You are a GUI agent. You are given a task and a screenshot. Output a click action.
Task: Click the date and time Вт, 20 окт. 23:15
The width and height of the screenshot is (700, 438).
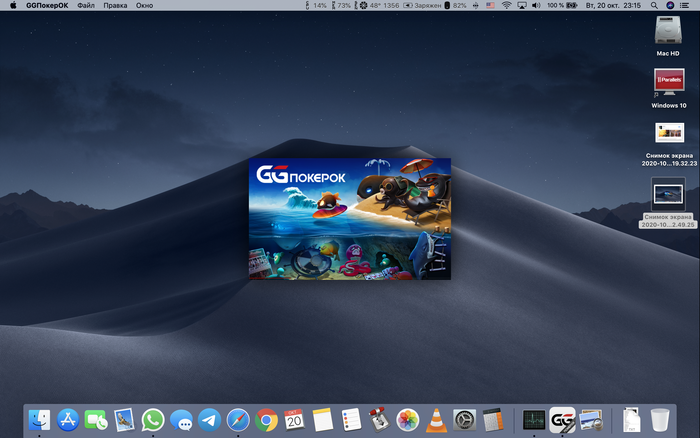click(x=613, y=5)
